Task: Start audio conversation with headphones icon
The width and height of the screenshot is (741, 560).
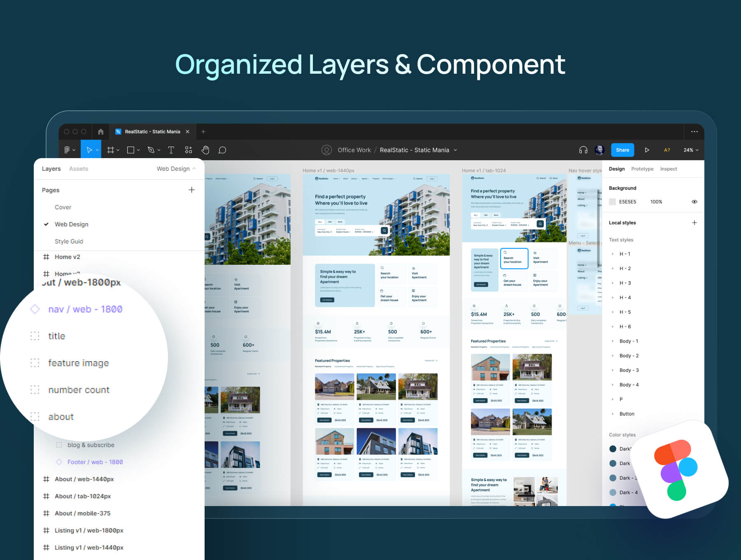Action: 583,150
